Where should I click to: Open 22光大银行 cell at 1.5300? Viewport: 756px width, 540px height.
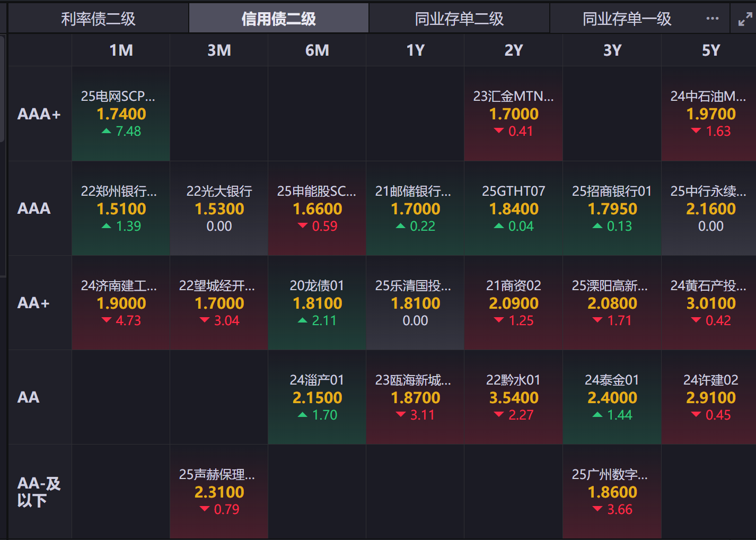219,208
